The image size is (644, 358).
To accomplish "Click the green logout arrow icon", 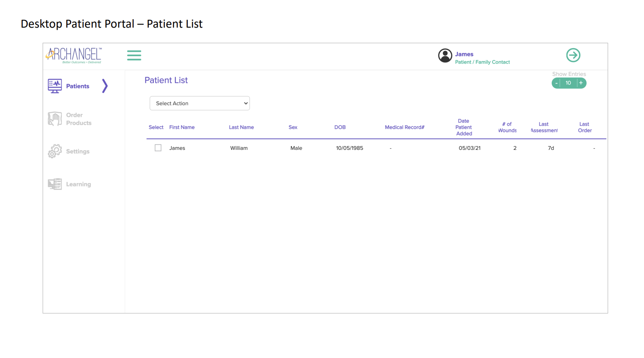I will [573, 55].
